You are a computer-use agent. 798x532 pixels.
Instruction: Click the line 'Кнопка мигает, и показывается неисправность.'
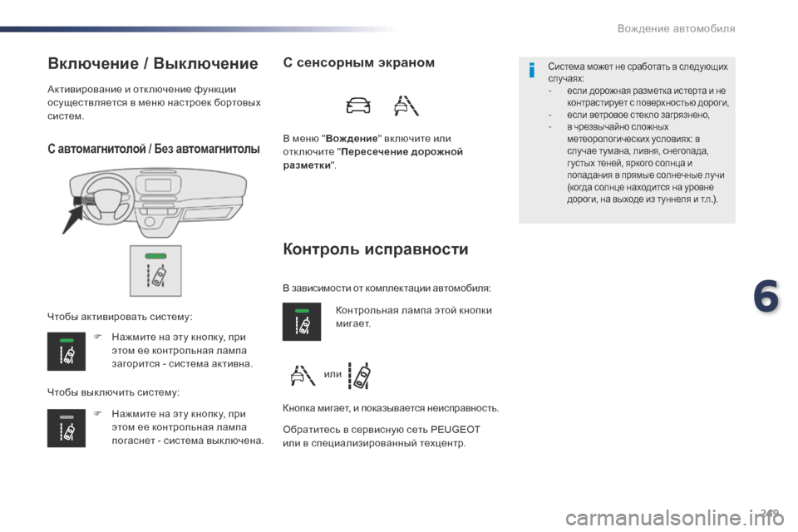(391, 408)
